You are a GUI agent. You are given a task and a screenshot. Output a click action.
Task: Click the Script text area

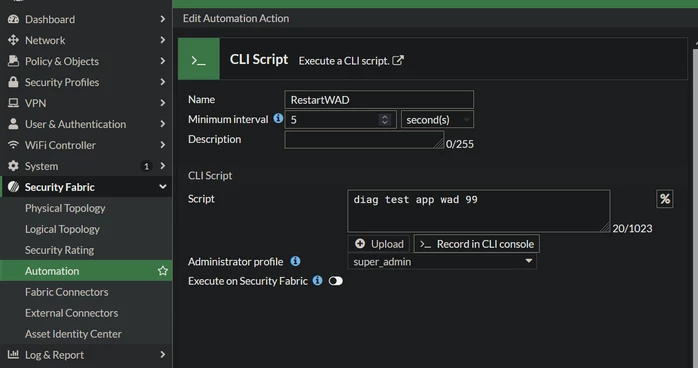tap(479, 211)
